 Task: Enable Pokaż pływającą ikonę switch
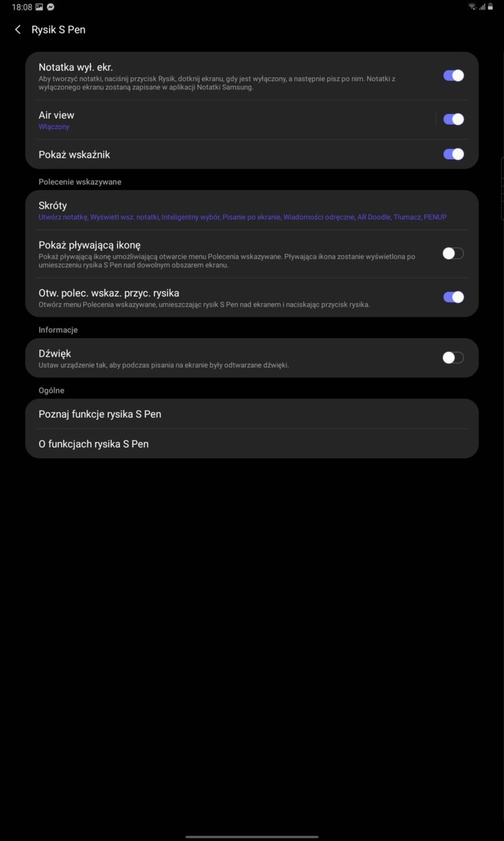453,254
